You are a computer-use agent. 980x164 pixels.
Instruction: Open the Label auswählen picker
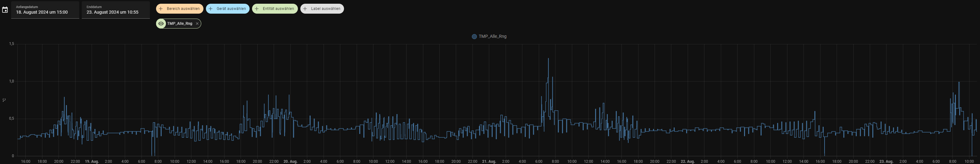[x=325, y=9]
